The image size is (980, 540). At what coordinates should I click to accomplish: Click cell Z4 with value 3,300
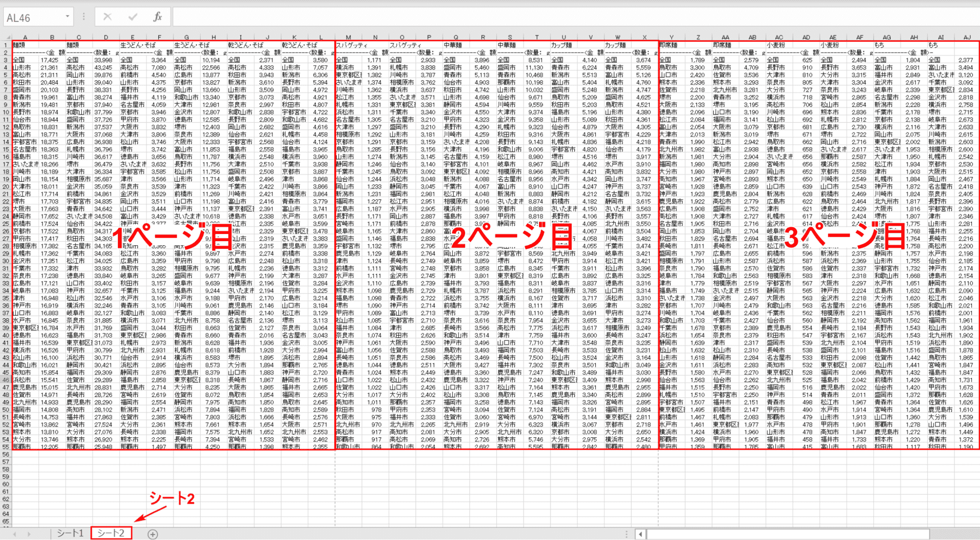tap(698, 67)
